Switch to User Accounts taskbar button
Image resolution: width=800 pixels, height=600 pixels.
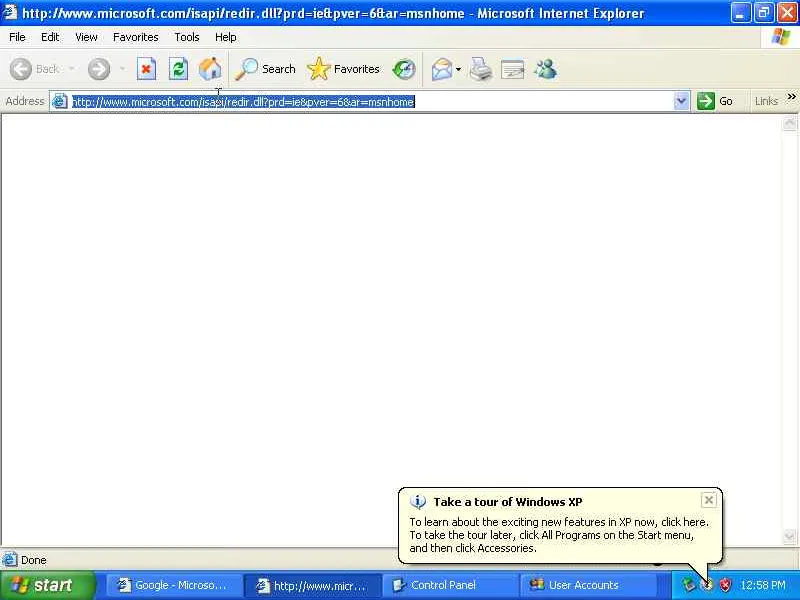coord(587,585)
